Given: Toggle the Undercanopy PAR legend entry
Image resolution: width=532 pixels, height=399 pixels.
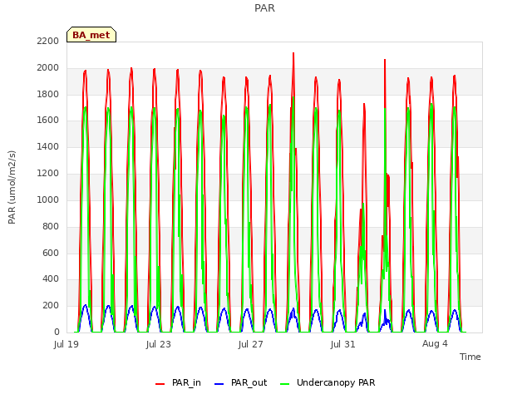Looking at the screenshot, I should pos(328,382).
